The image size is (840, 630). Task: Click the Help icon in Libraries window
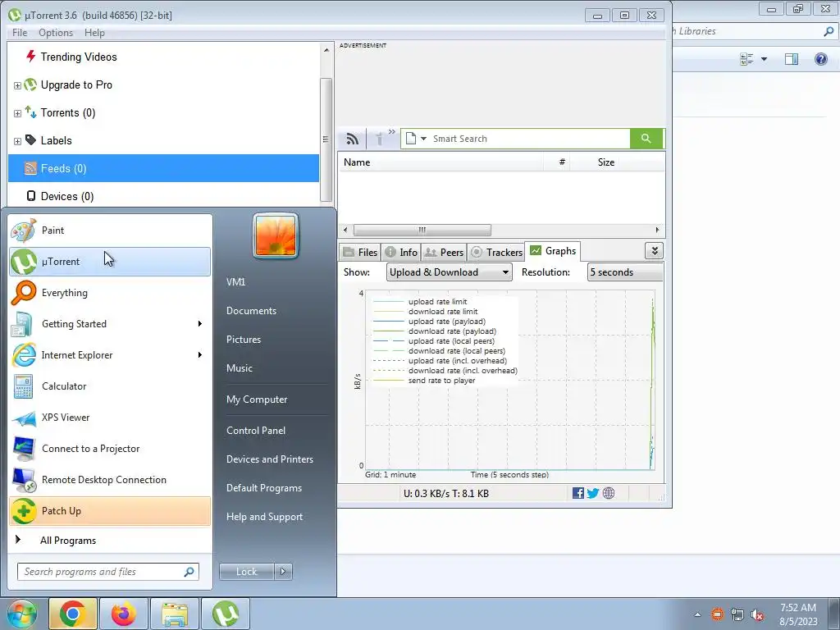[820, 59]
